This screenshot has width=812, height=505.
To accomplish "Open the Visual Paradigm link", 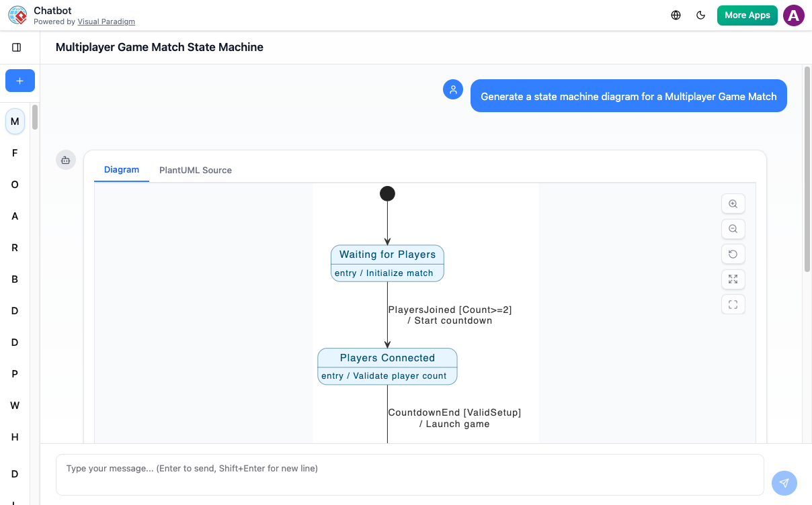I will 106,21.
